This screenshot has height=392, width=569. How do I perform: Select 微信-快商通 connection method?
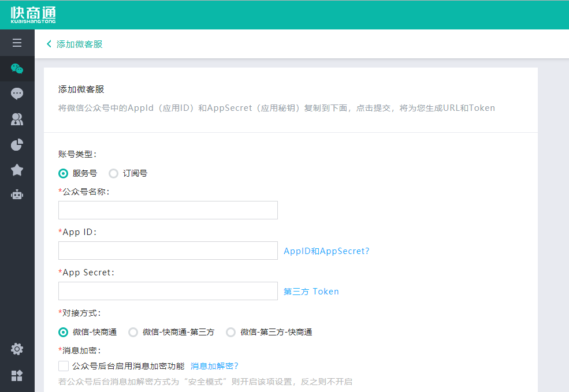[64, 332]
